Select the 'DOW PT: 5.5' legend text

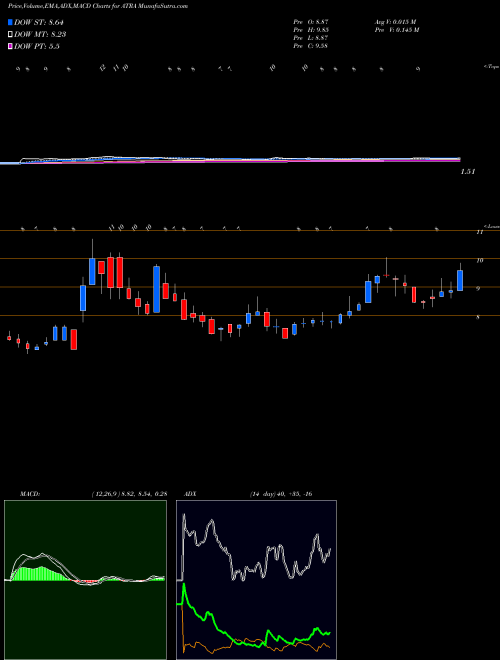tap(37, 46)
